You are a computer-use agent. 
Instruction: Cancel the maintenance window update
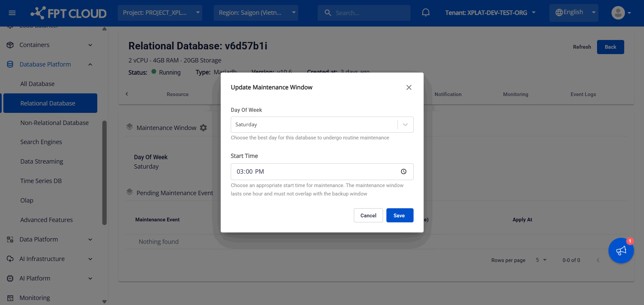(368, 215)
